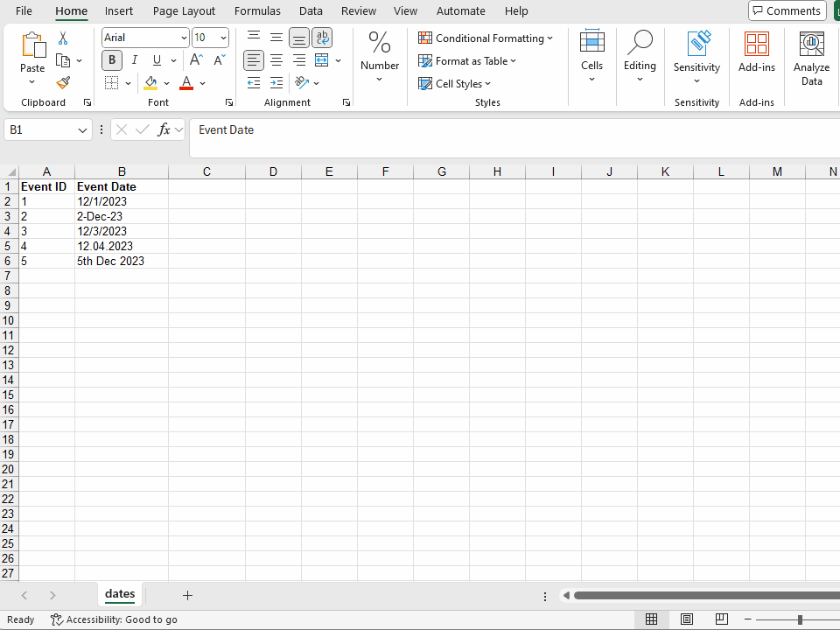Image resolution: width=840 pixels, height=630 pixels.
Task: Open the Conditional Formatting menu
Action: pos(486,38)
